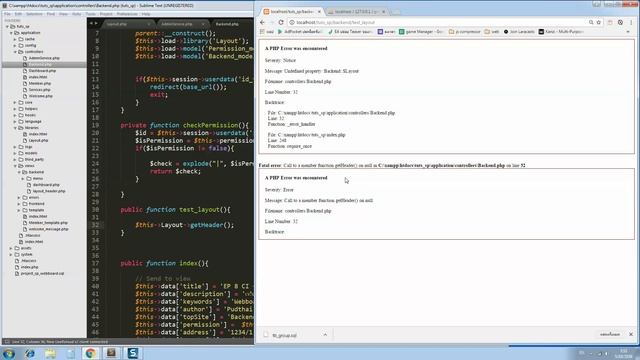Open the game Manager bookmark
Viewport: 640px width, 360px height.
tap(422, 32)
